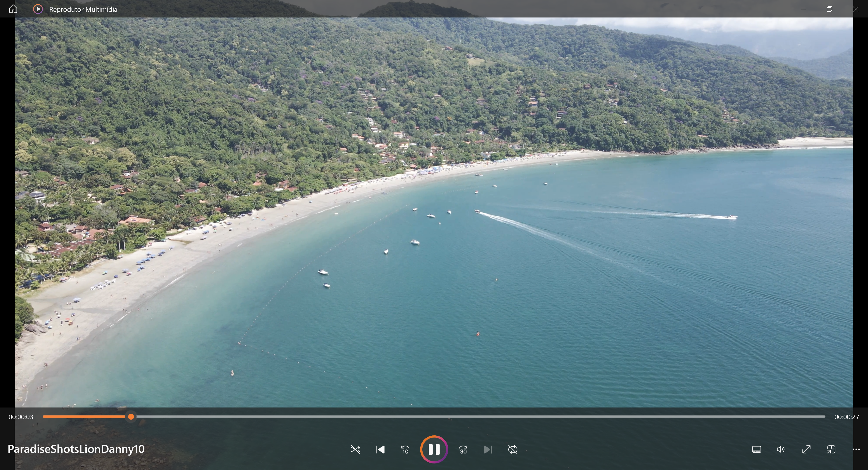The width and height of the screenshot is (868, 470).
Task: Open the more options ellipsis menu
Action: [856, 449]
